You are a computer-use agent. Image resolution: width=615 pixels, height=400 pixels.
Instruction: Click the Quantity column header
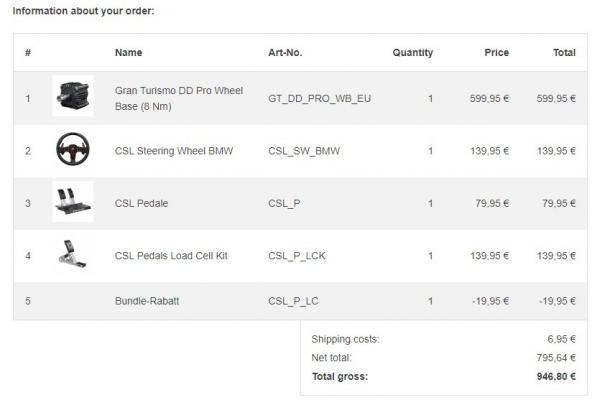[412, 53]
